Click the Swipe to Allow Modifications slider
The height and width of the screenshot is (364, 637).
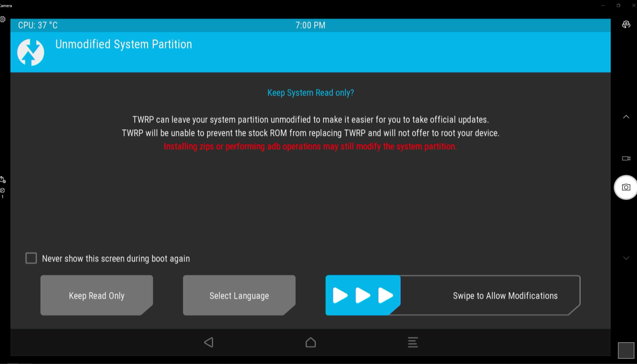453,296
